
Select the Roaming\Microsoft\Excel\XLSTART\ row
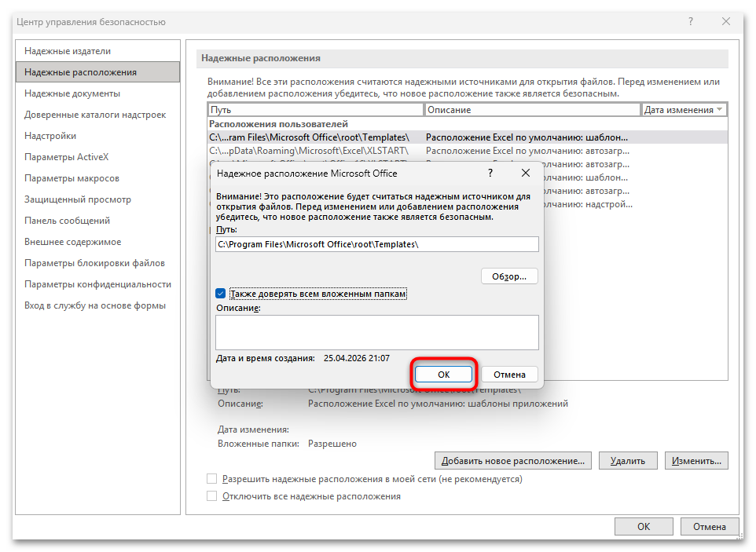pos(468,151)
